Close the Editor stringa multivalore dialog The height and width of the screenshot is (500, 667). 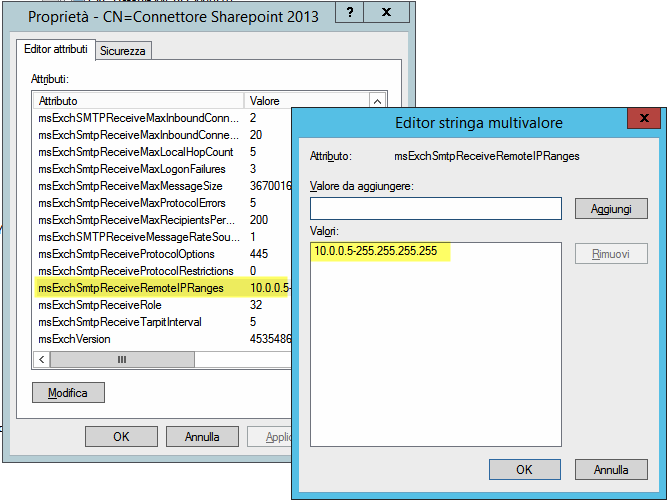pos(644,118)
